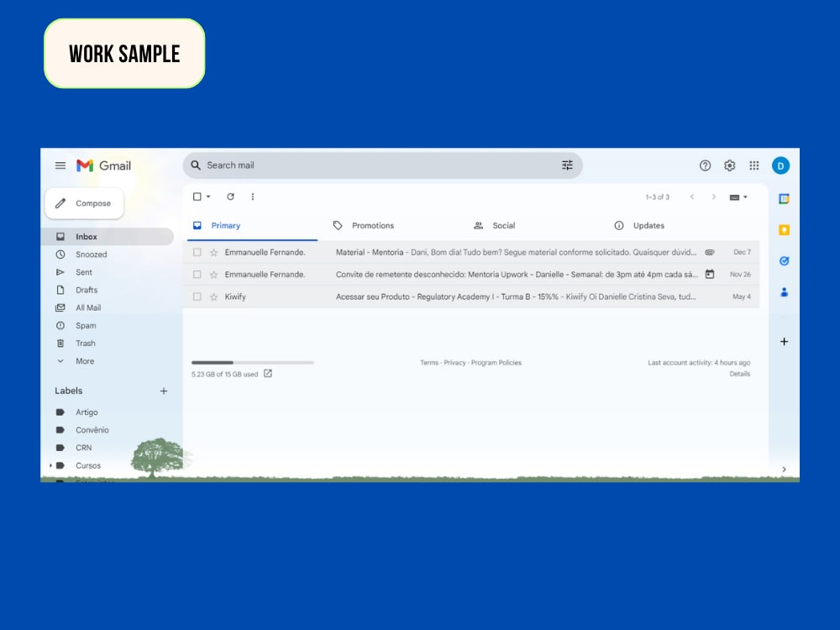This screenshot has height=630, width=840.
Task: Expand the Cursos label
Action: (51, 465)
